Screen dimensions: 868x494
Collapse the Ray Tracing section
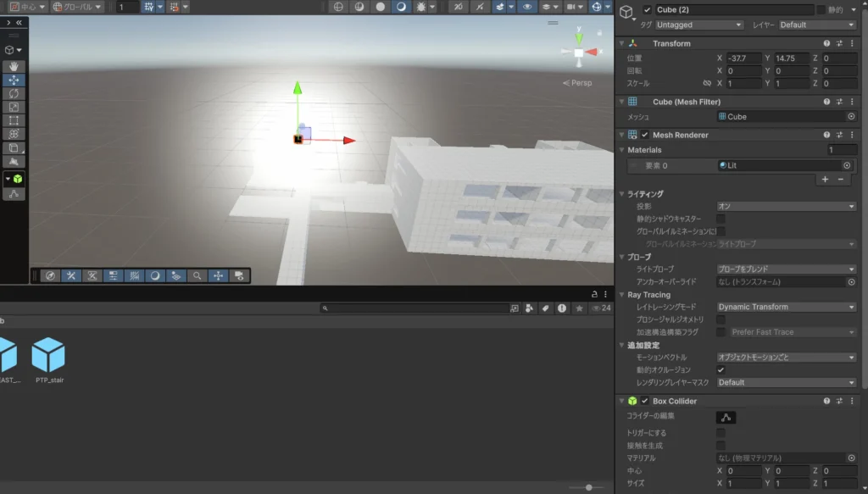(622, 295)
